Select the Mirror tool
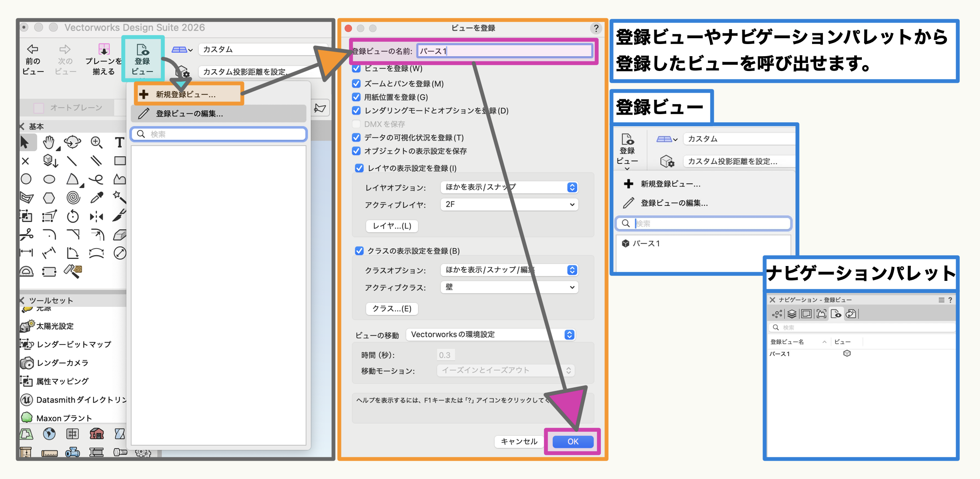The height and width of the screenshot is (479, 980). point(96,217)
